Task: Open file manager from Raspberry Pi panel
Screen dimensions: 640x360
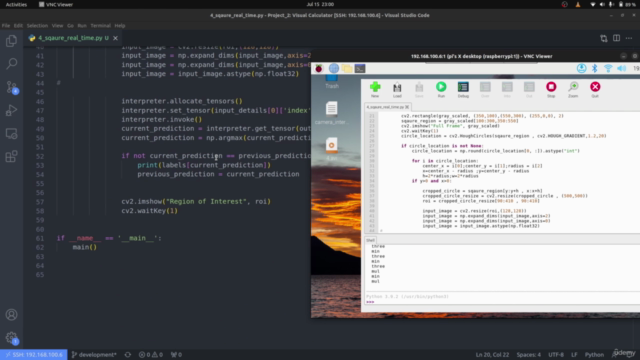Action: (x=347, y=68)
